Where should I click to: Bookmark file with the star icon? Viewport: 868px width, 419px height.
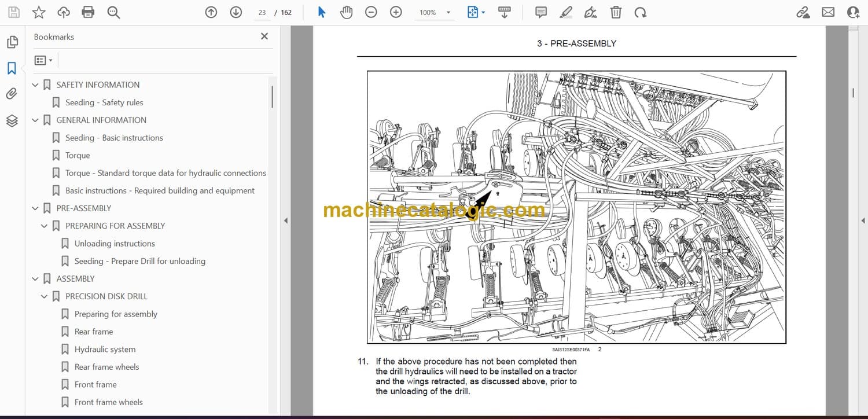pyautogui.click(x=39, y=12)
